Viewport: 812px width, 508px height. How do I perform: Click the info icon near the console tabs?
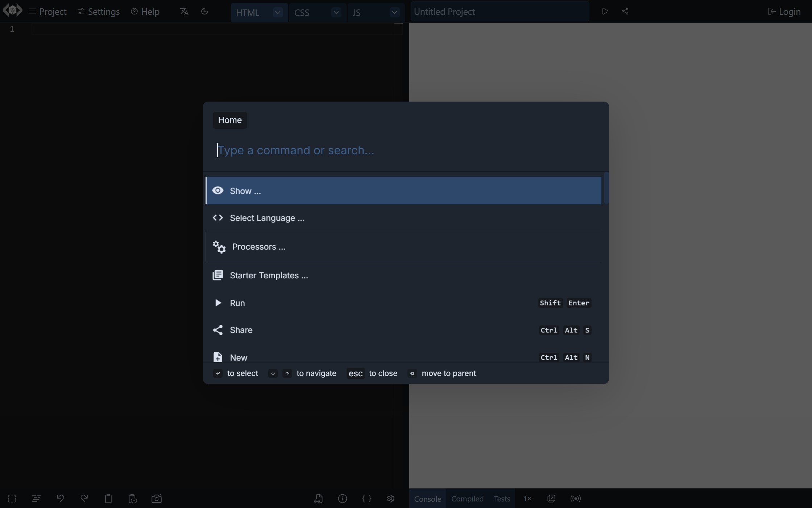click(x=342, y=499)
